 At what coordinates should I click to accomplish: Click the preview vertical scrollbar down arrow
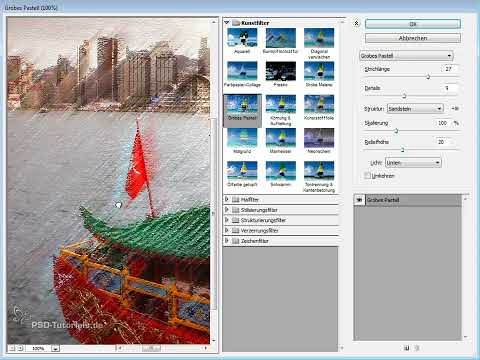213,340
